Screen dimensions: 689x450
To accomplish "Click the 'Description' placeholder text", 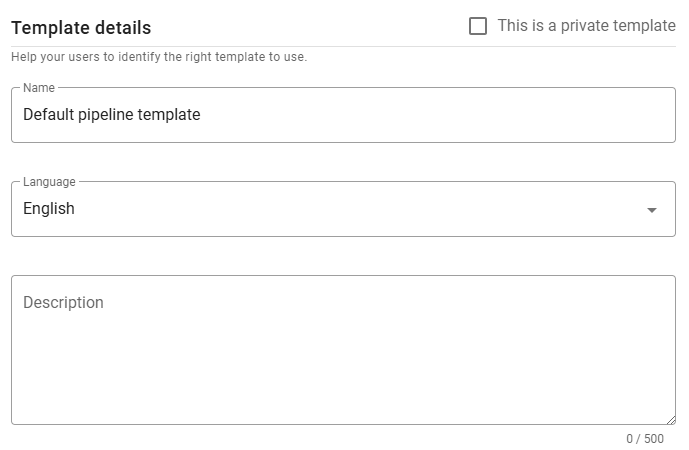I will coord(63,303).
